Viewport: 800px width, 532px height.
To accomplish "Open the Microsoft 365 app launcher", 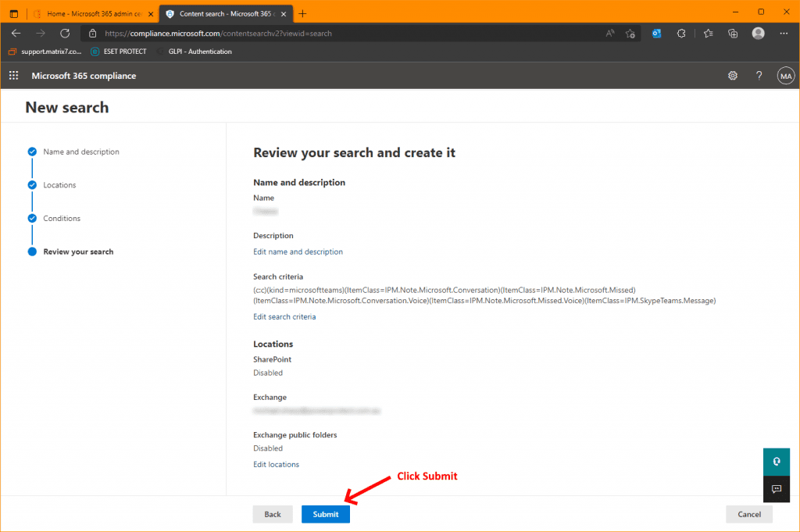I will pyautogui.click(x=13, y=76).
